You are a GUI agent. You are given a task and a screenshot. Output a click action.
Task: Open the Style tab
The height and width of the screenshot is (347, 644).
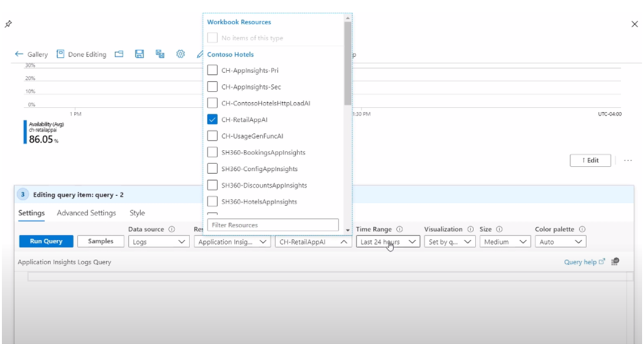point(137,213)
